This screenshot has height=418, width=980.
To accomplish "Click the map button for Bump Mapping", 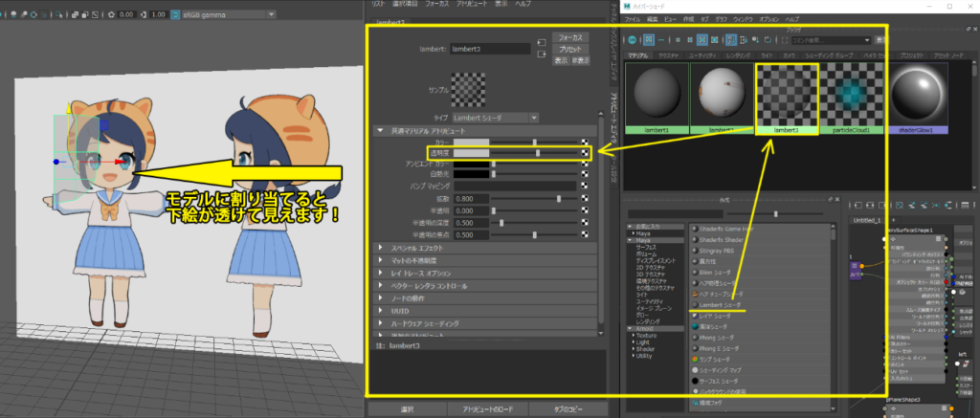I will coord(585,187).
